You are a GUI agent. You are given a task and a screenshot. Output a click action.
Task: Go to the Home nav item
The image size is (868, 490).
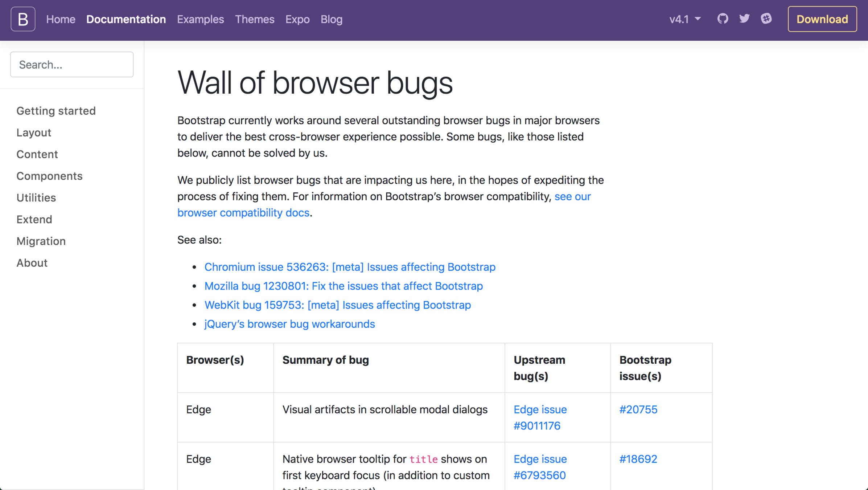(61, 19)
